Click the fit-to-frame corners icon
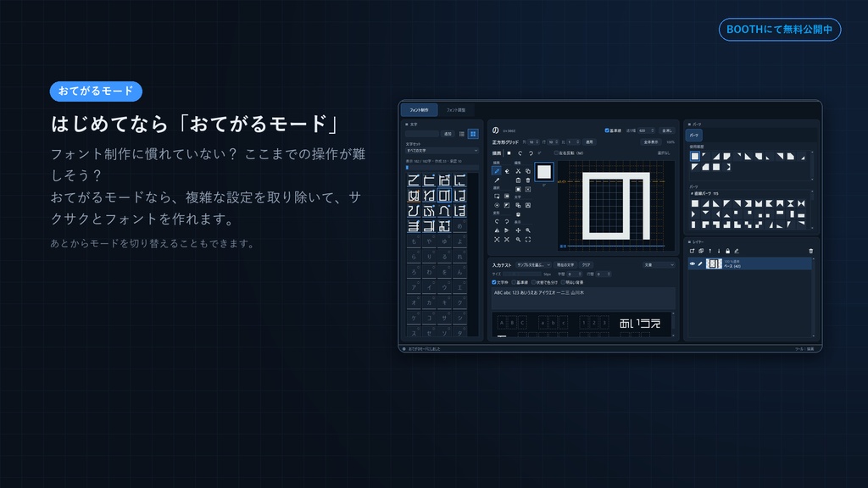The image size is (868, 488). click(x=528, y=240)
